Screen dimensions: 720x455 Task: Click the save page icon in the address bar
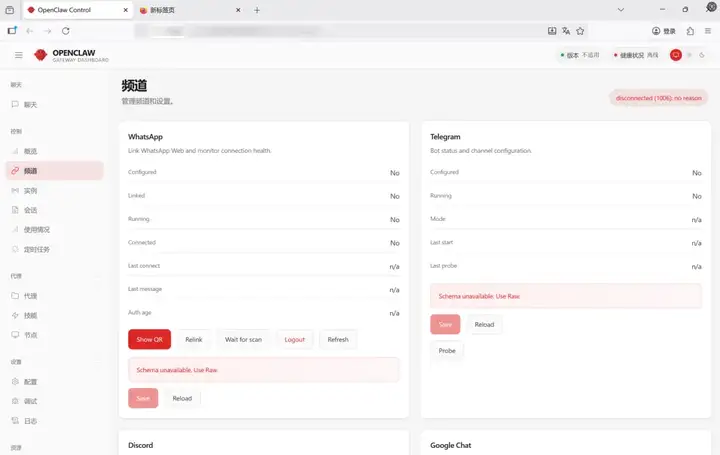[552, 31]
